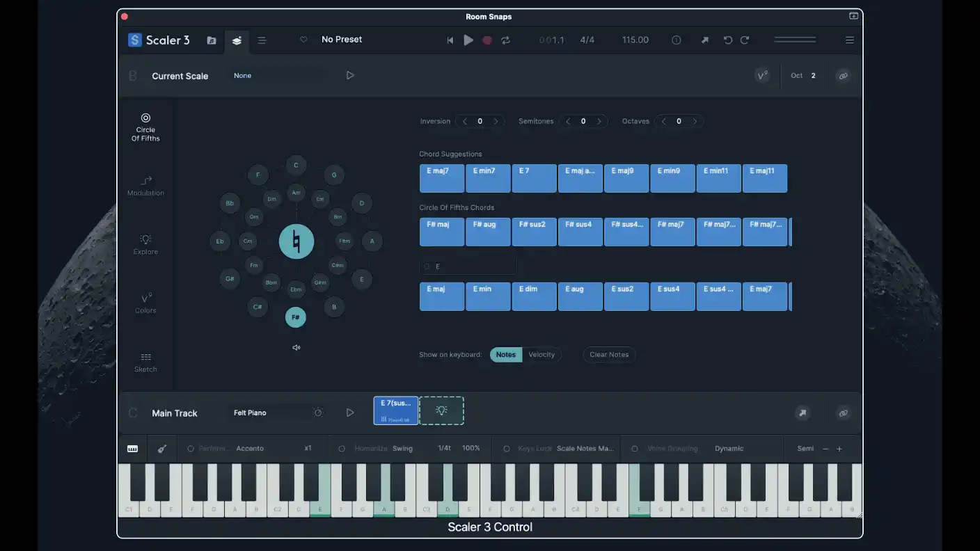Decrease the Semitones value

pyautogui.click(x=568, y=121)
